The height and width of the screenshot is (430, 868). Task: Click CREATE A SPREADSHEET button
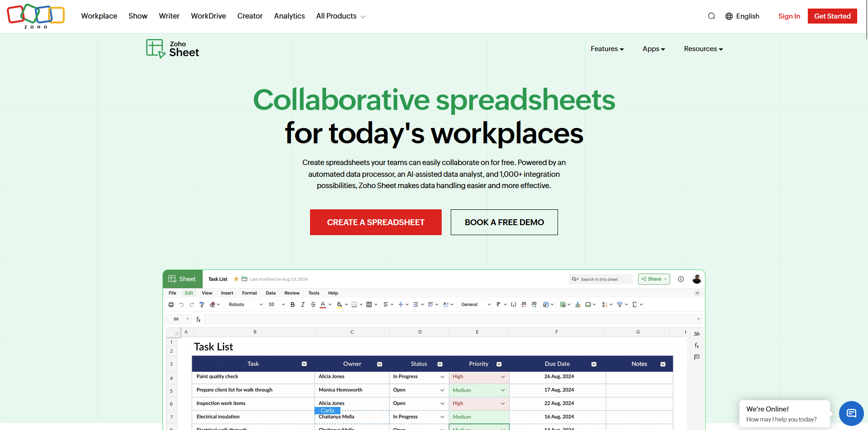pos(376,222)
